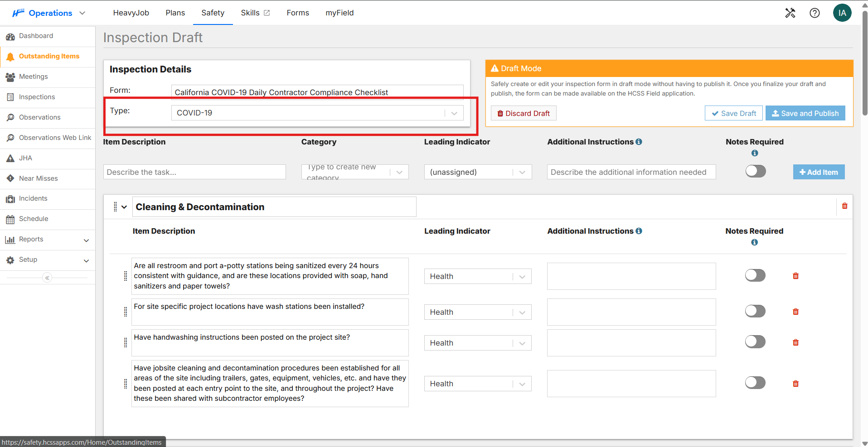The image size is (868, 447).
Task: Open the help question mark icon
Action: tap(815, 13)
